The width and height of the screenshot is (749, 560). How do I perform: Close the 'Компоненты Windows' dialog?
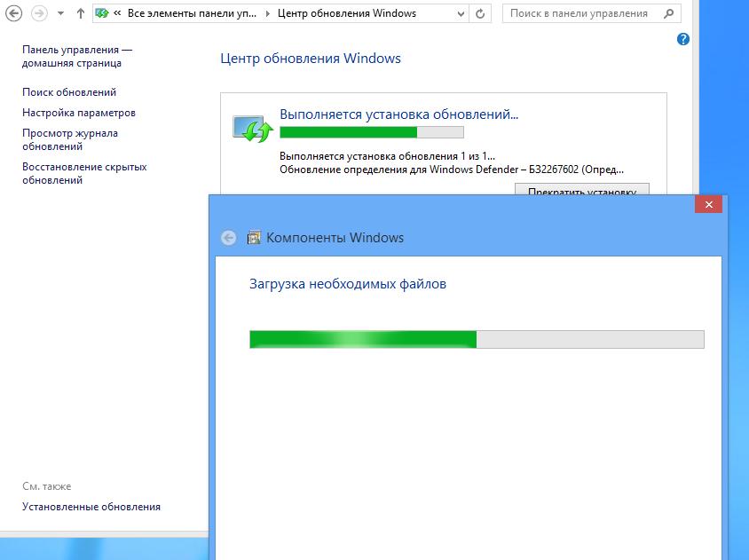(708, 204)
